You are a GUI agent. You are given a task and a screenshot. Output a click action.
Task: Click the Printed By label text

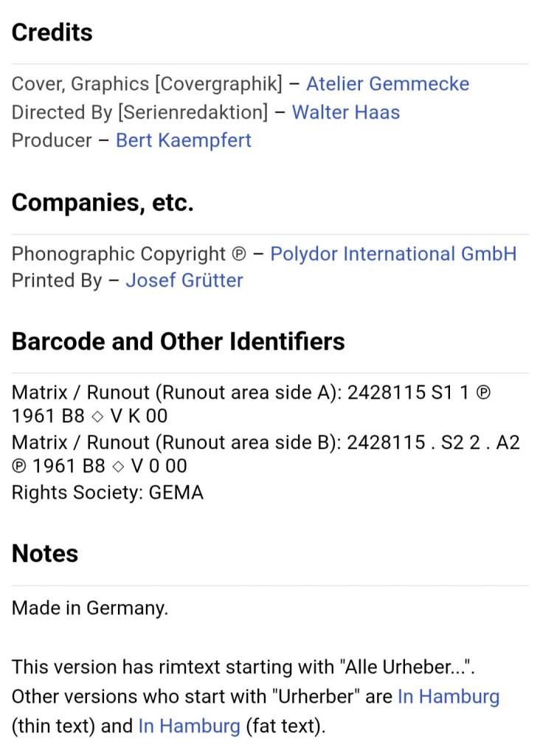[x=57, y=280]
